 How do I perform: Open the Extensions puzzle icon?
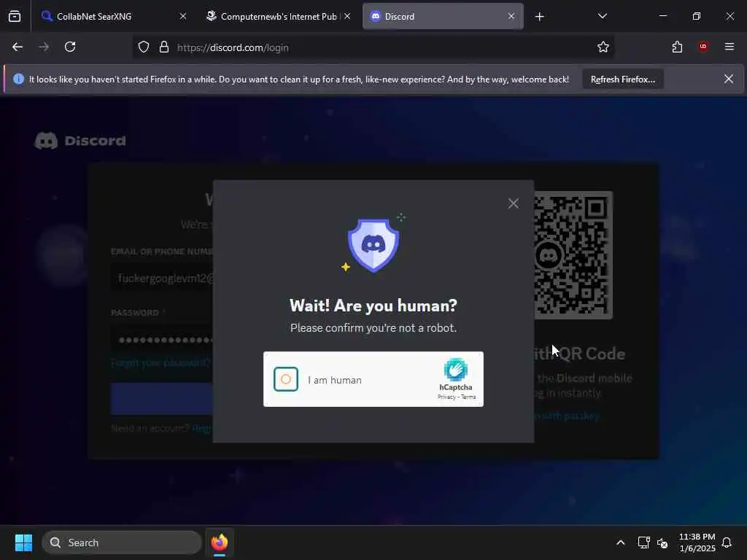pos(677,47)
